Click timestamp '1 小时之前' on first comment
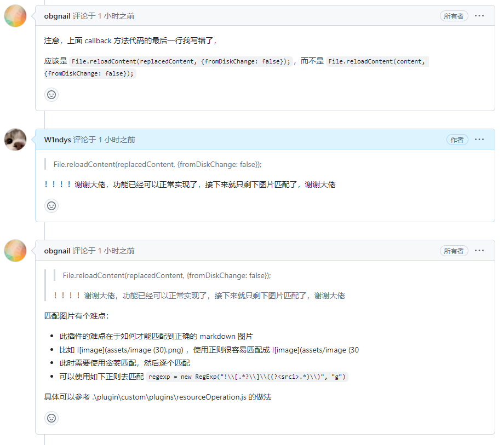Image resolution: width=504 pixels, height=445 pixels. coord(116,16)
